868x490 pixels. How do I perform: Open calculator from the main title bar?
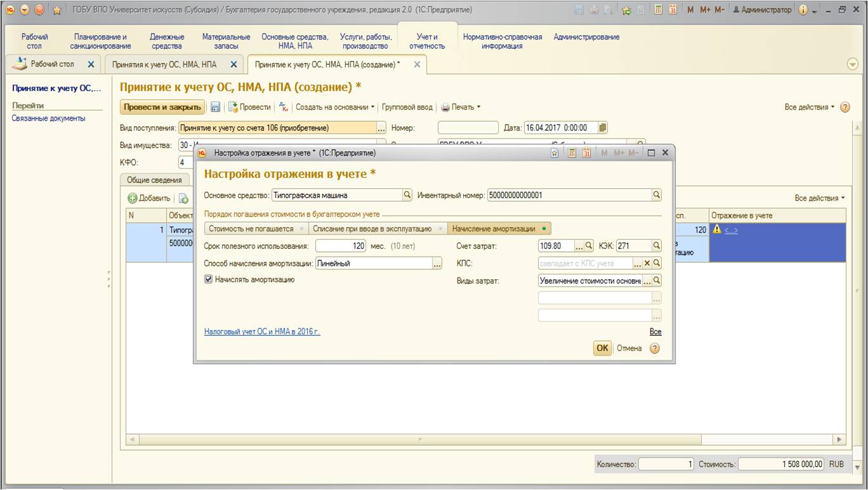click(659, 10)
